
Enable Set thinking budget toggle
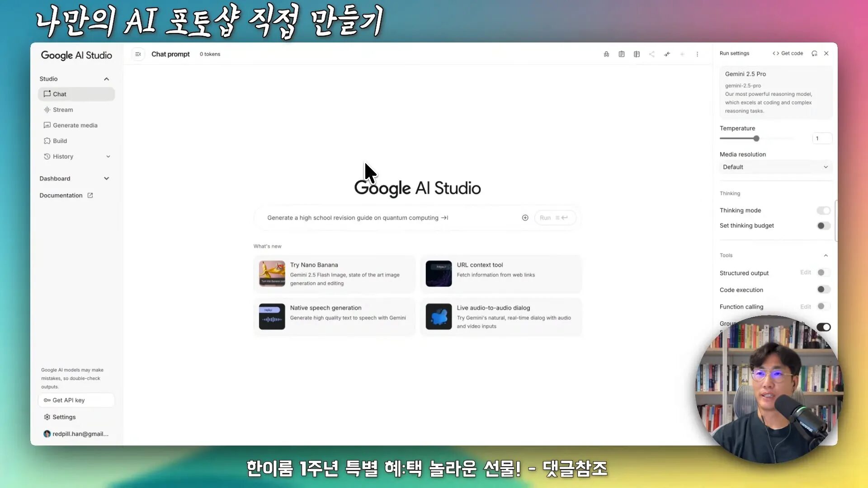click(x=823, y=226)
